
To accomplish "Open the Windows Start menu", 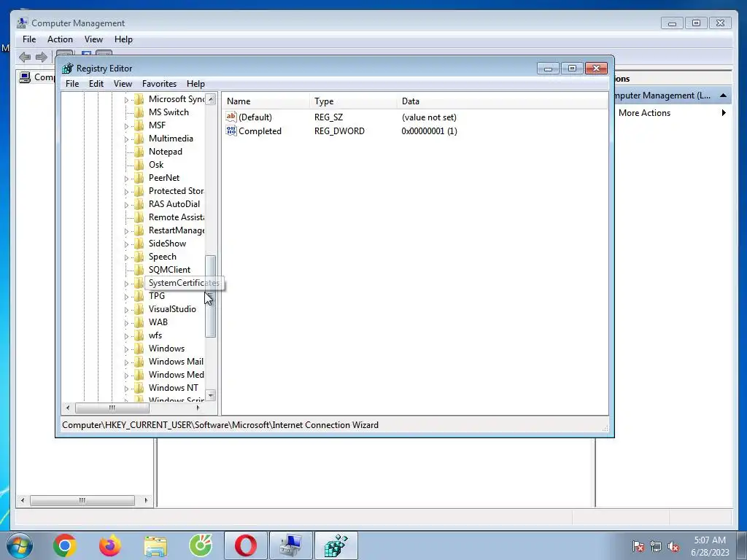I will coord(20,545).
